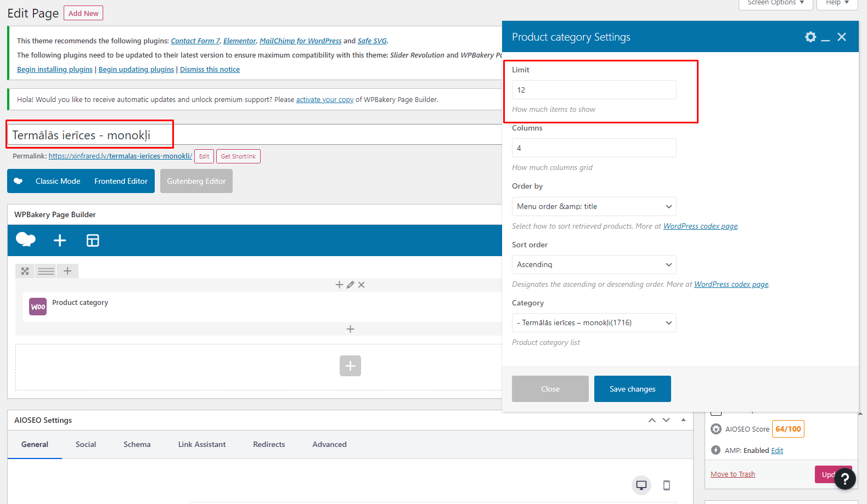Switch to the Social tab
Viewport: 867px width, 504px height.
tap(86, 444)
